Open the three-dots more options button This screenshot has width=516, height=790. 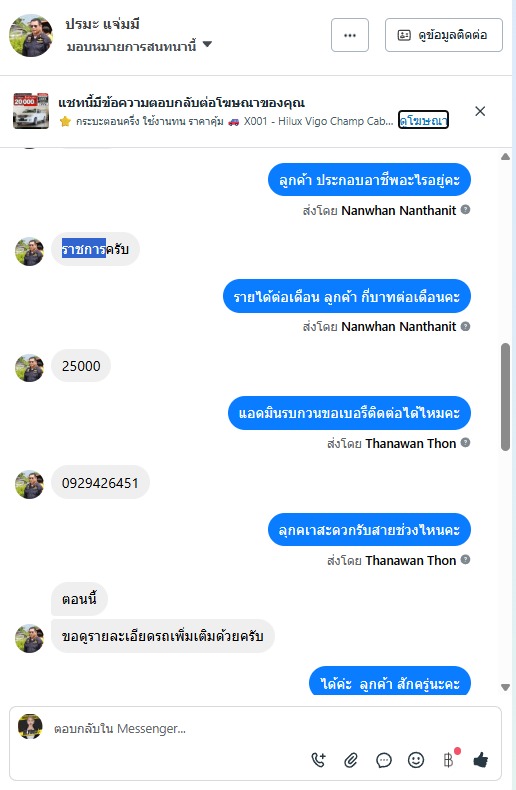pos(350,35)
